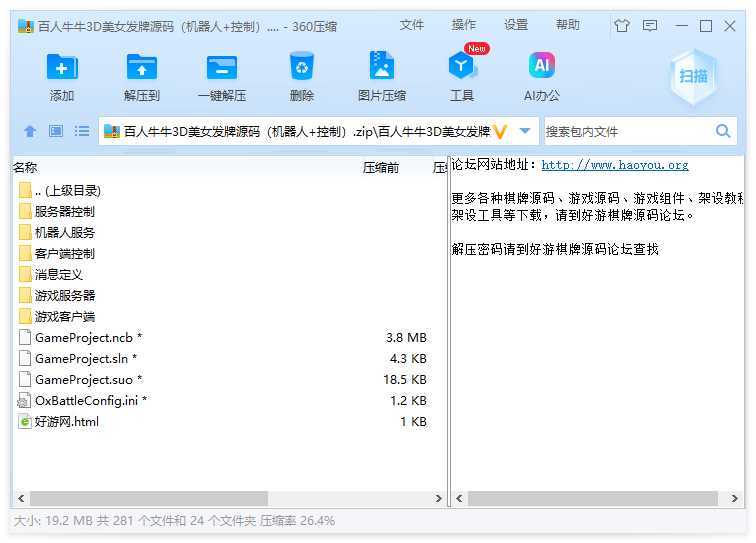Select the 游戏服务器 folder
The height and width of the screenshot is (543, 756).
[65, 295]
